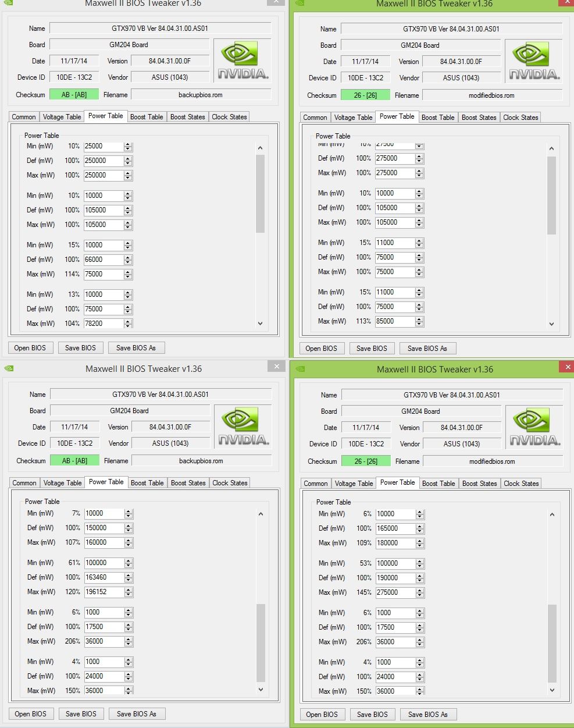Screen dimensions: 574x728
Task: Open Voltage Table tab in upper backupbios.rom window
Action: click(x=62, y=116)
